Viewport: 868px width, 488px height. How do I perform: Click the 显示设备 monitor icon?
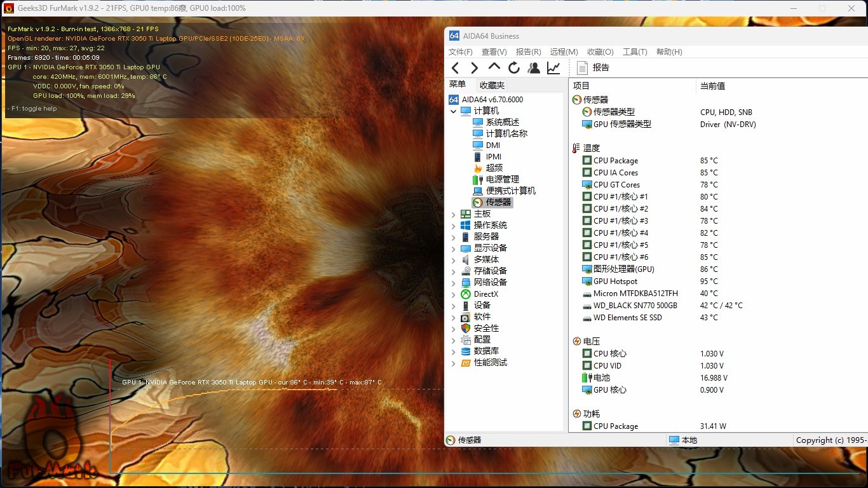point(466,248)
